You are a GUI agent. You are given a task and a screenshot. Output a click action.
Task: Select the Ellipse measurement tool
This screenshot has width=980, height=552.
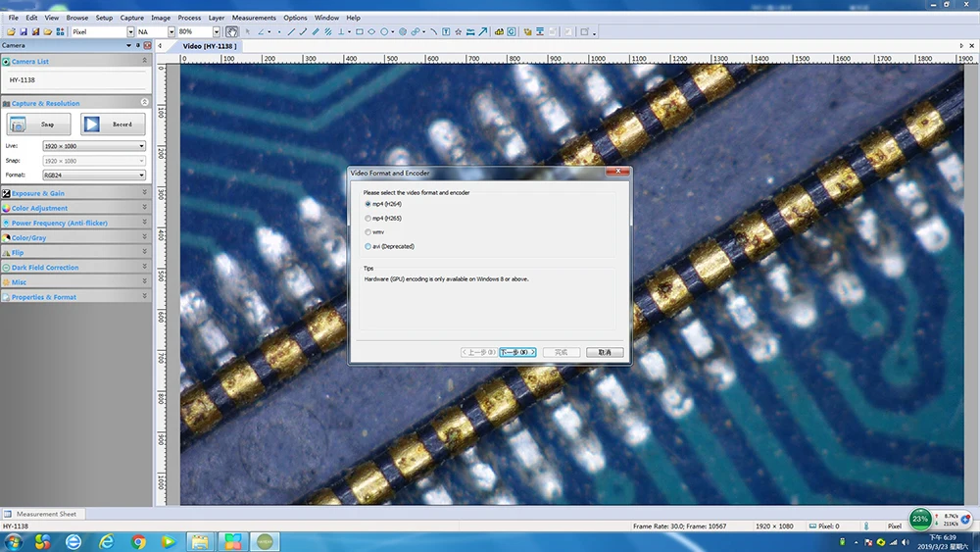[x=371, y=31]
